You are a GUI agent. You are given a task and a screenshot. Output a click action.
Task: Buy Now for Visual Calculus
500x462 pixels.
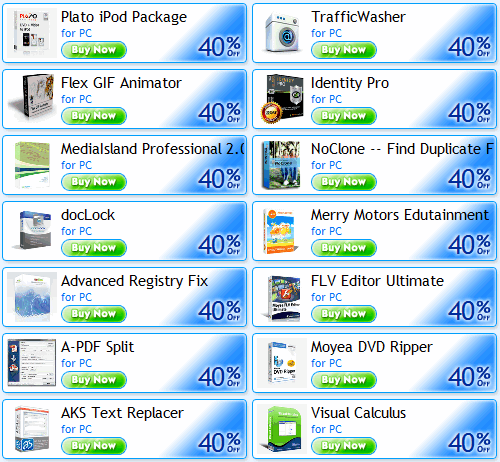tap(344, 446)
